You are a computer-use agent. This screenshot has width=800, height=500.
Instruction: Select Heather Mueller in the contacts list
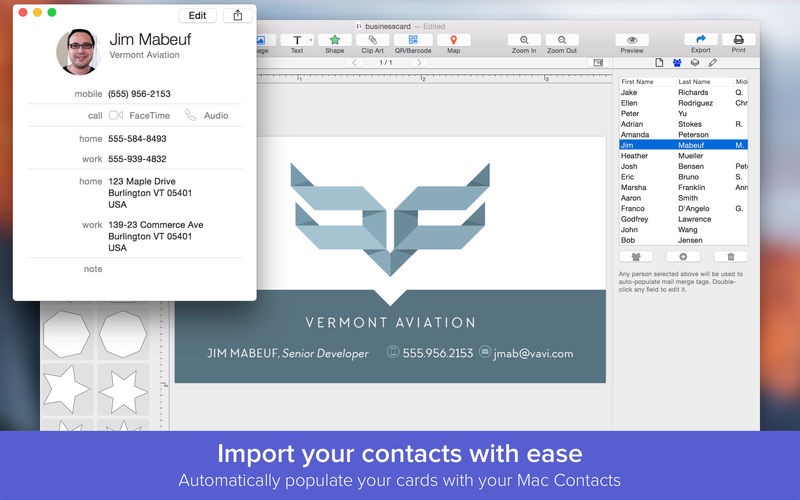pyautogui.click(x=683, y=156)
